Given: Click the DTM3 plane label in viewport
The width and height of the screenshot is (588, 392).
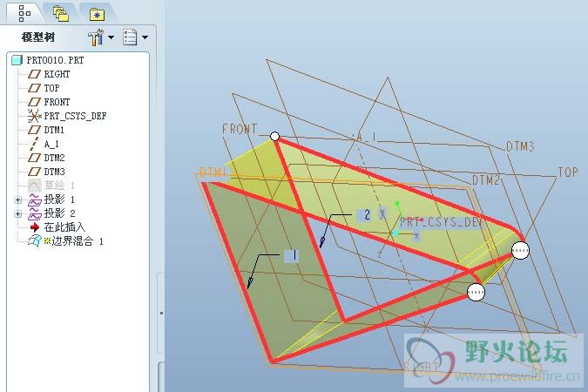Looking at the screenshot, I should click(x=521, y=146).
